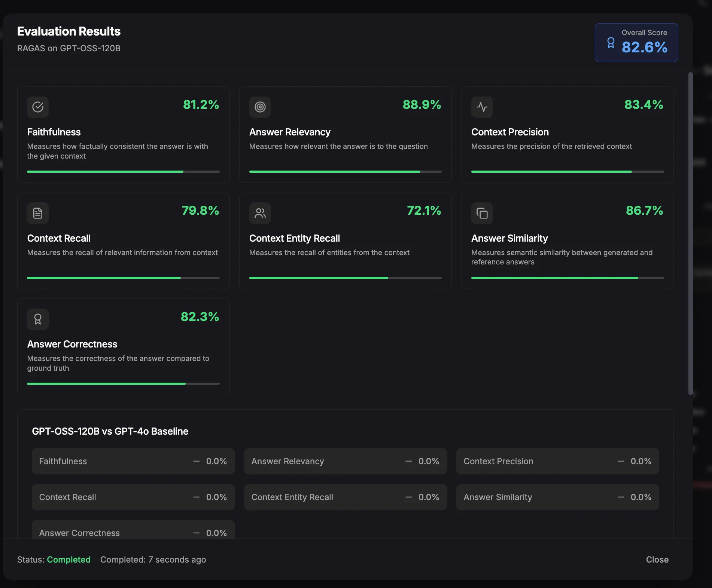Click the Context Entity Recall users icon
This screenshot has height=588, width=712.
(x=260, y=213)
